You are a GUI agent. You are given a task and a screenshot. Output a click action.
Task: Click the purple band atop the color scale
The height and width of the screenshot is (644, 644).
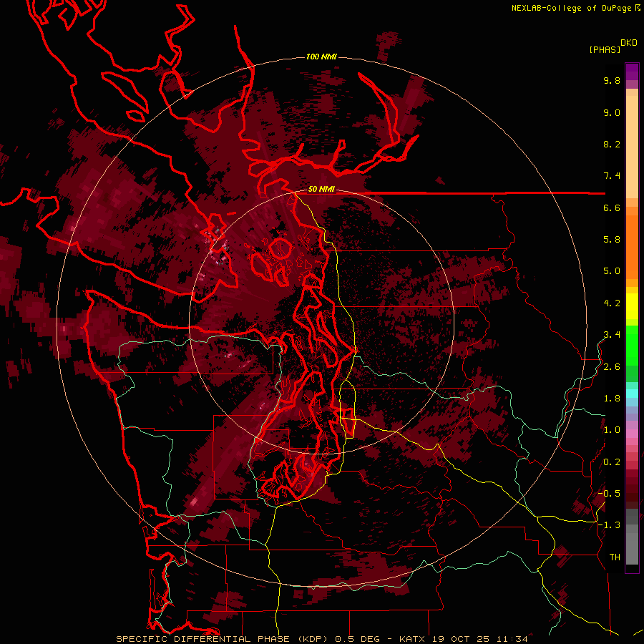(632, 72)
